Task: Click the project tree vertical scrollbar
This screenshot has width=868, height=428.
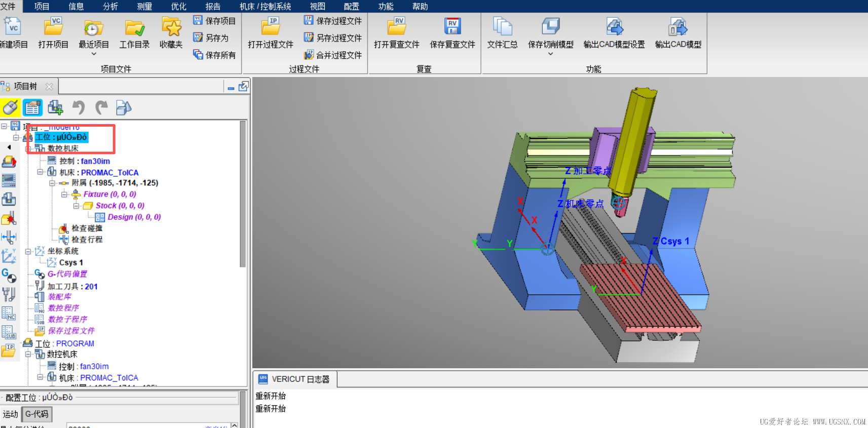Action: [243, 193]
